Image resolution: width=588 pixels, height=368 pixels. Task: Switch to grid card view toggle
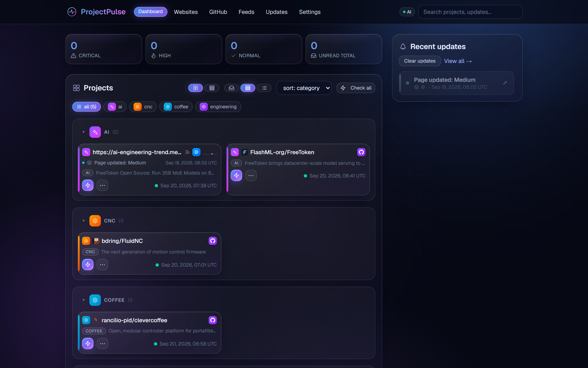(195, 88)
